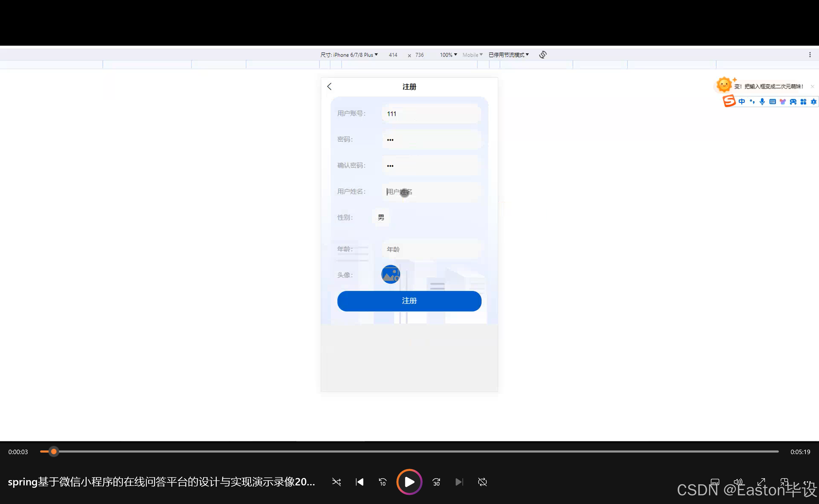Toggle repeat playback in the video player
819x504 pixels.
(482, 482)
